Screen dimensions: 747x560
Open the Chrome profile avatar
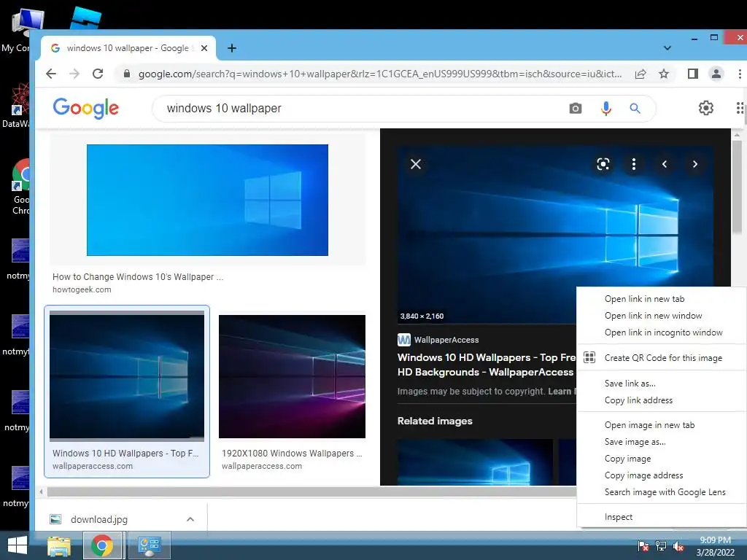click(716, 74)
